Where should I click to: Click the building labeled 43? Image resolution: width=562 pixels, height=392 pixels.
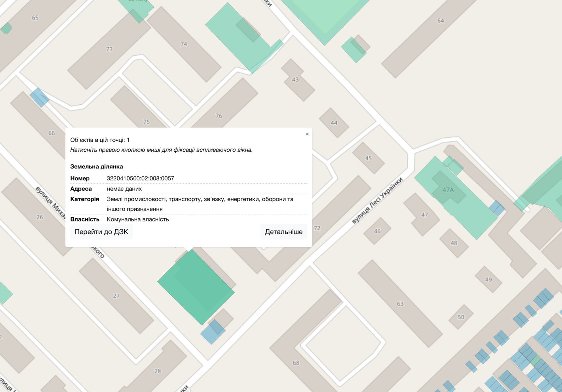[295, 80]
